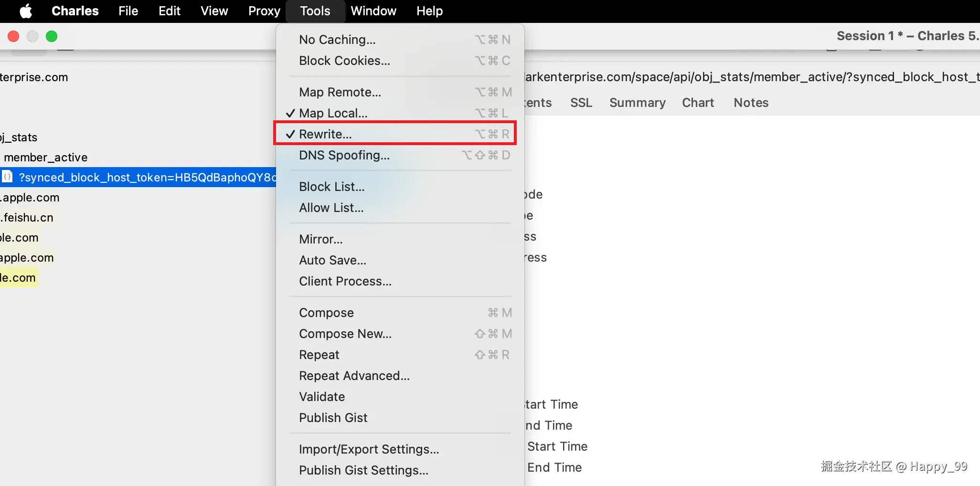This screenshot has height=486, width=980.
Task: Select the feishu.cn host entry
Action: click(x=27, y=218)
